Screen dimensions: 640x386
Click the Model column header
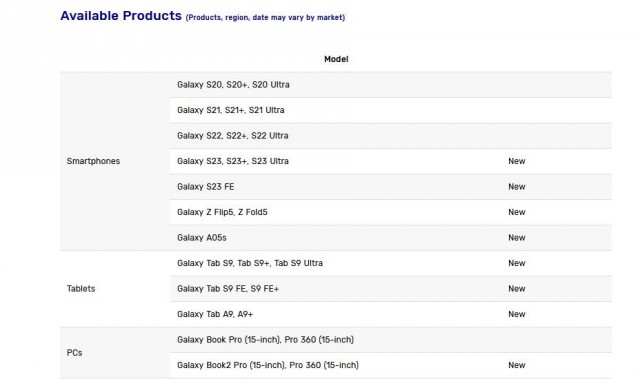tap(336, 59)
